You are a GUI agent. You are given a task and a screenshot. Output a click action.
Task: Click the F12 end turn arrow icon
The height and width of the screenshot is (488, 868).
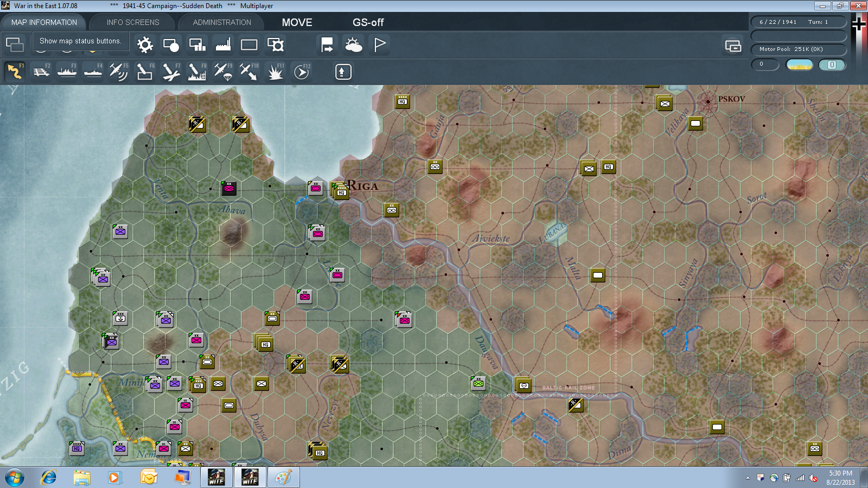click(x=302, y=72)
